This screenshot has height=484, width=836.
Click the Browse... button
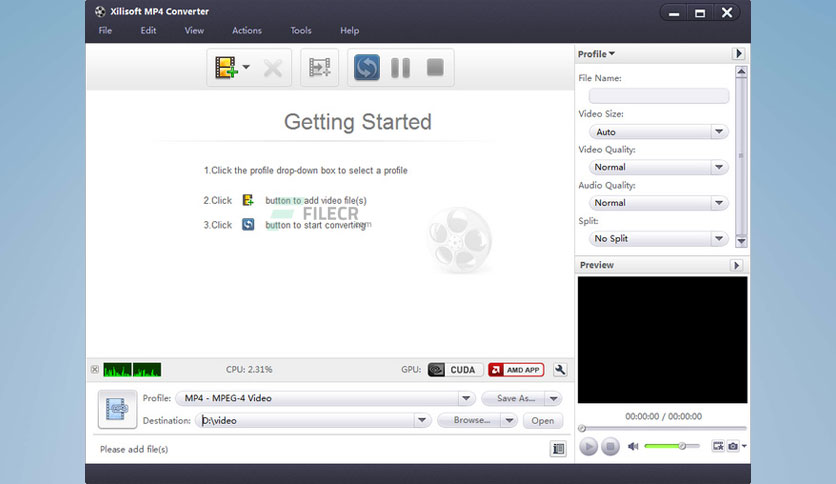pyautogui.click(x=469, y=421)
